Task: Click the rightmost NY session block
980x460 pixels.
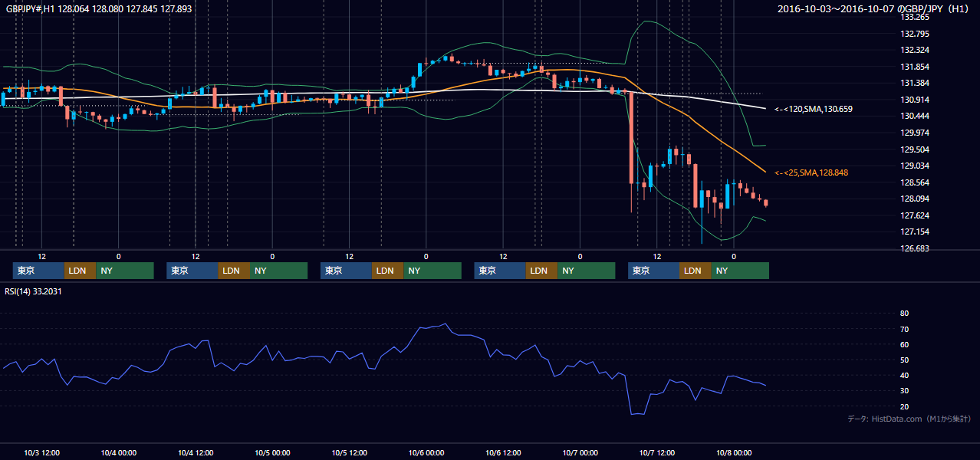Action: 739,271
